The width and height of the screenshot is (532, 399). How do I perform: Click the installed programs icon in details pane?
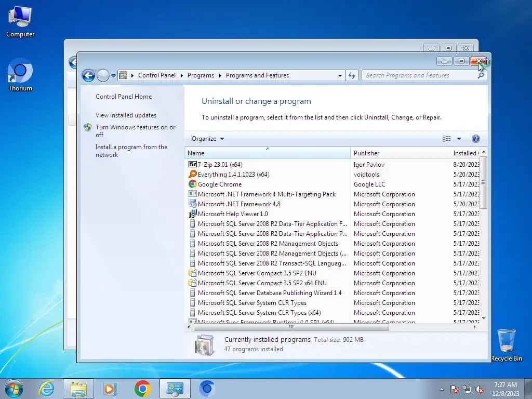coord(204,345)
